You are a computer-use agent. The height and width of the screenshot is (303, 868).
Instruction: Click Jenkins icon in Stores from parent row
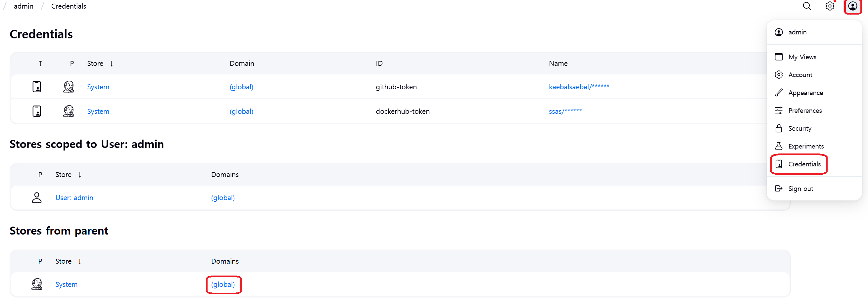click(37, 284)
